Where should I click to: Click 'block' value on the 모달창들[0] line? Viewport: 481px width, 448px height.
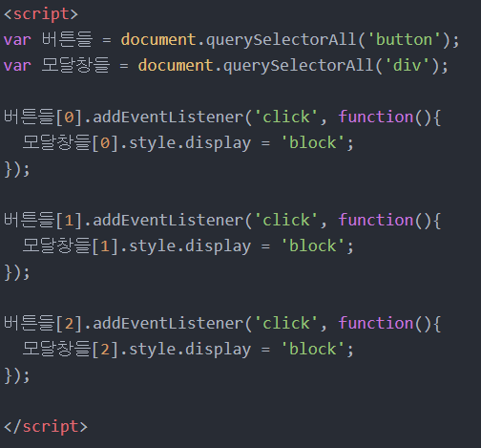313,142
